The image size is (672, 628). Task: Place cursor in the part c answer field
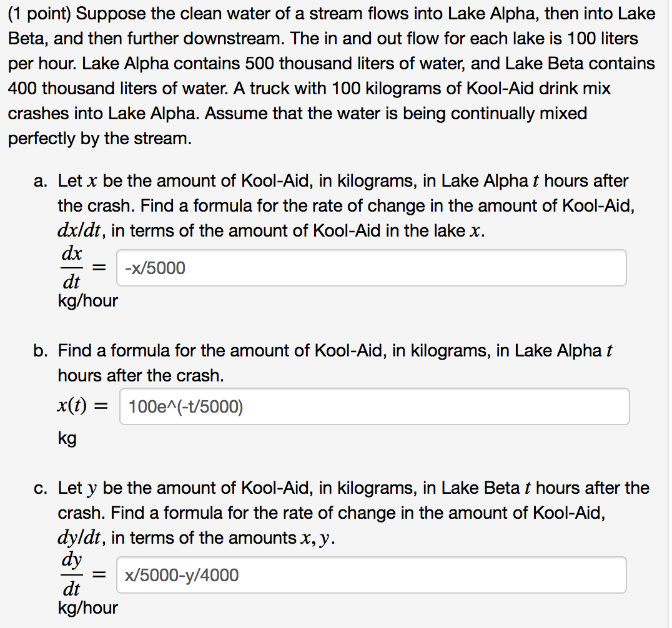tap(372, 574)
